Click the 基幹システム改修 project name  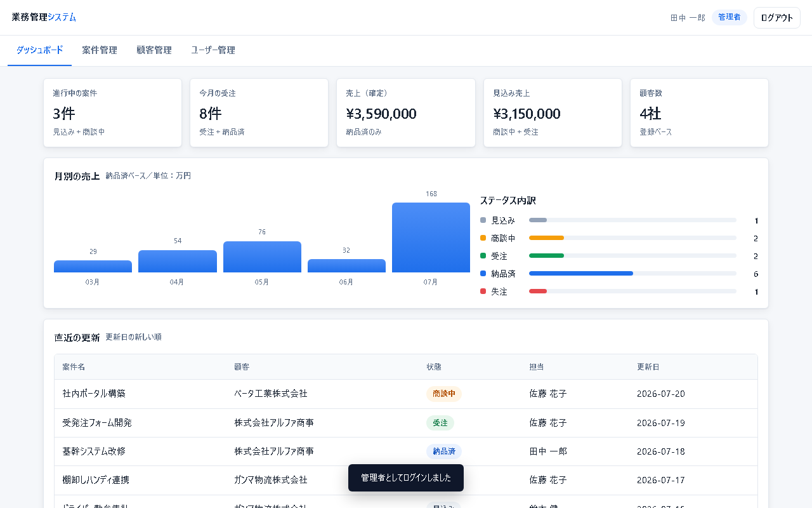click(94, 451)
